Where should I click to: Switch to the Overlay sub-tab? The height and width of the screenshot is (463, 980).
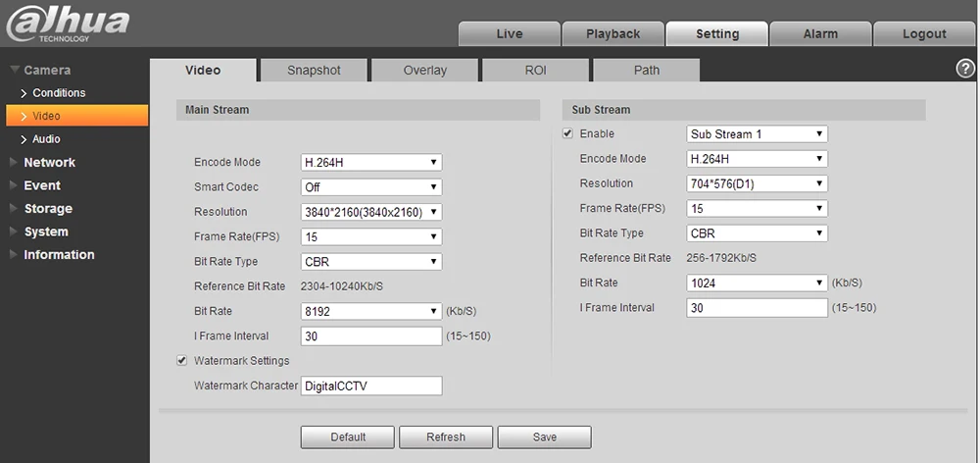(425, 70)
